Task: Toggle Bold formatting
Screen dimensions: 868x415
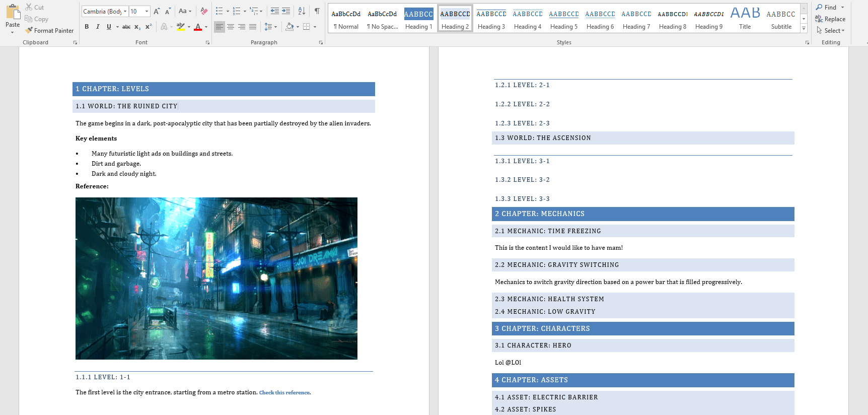Action: pos(87,27)
